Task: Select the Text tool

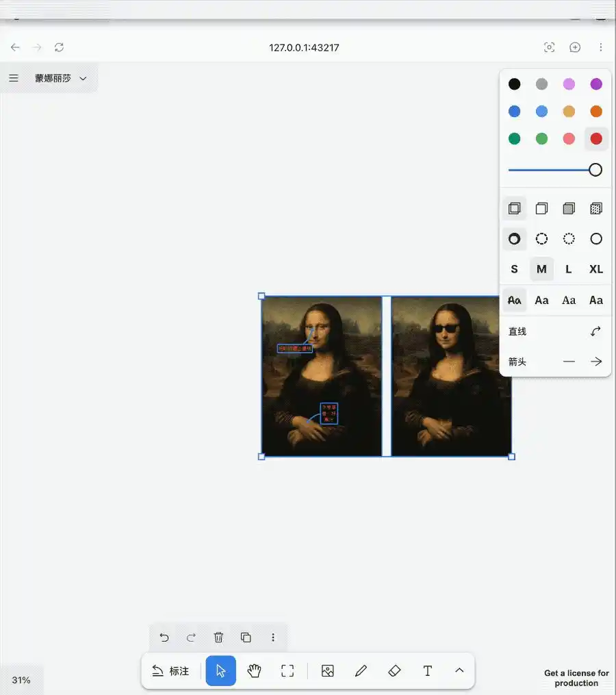Action: click(x=428, y=670)
